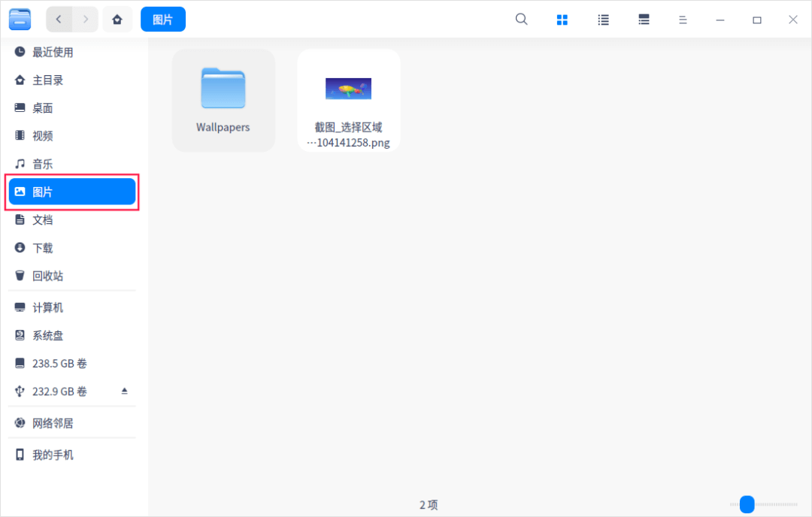Close the file manager window

(x=793, y=20)
